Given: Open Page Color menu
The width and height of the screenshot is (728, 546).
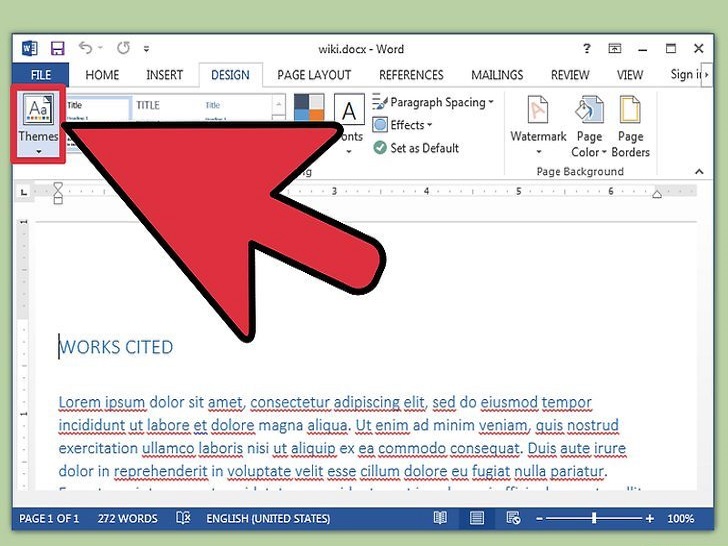Looking at the screenshot, I should pyautogui.click(x=589, y=126).
